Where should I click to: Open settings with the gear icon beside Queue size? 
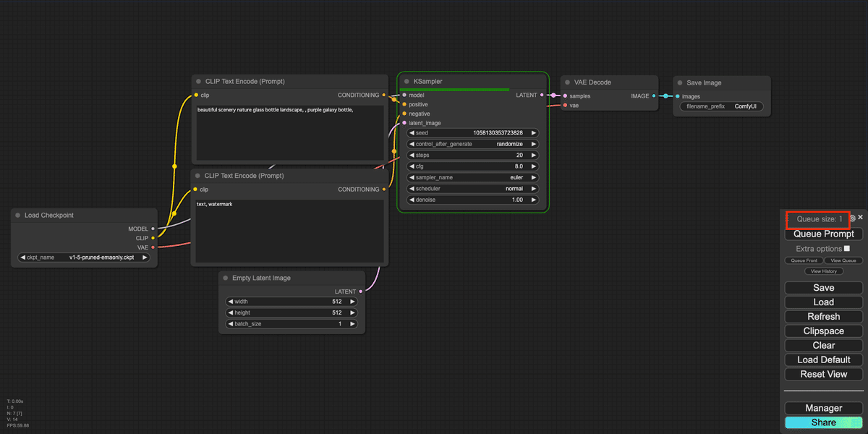click(852, 218)
